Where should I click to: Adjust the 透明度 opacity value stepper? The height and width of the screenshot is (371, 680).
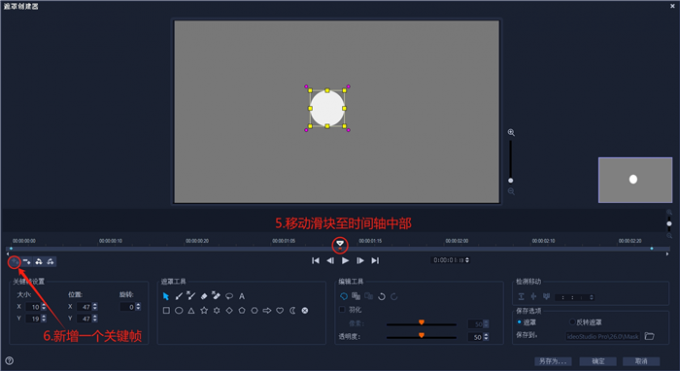point(486,337)
